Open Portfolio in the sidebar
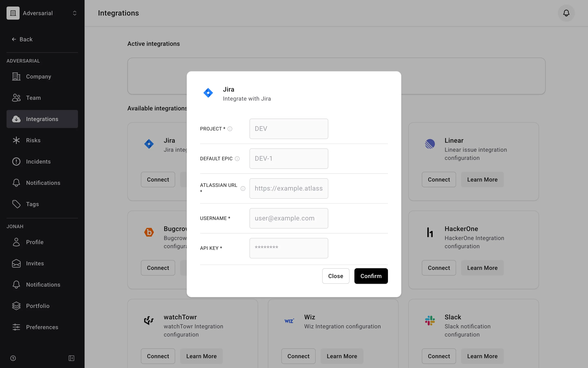 (x=42, y=306)
